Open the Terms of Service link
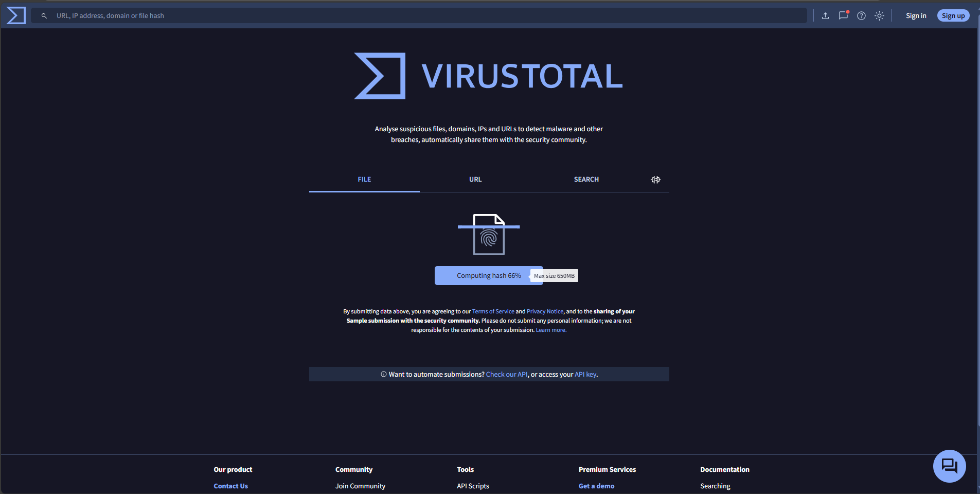 point(492,311)
